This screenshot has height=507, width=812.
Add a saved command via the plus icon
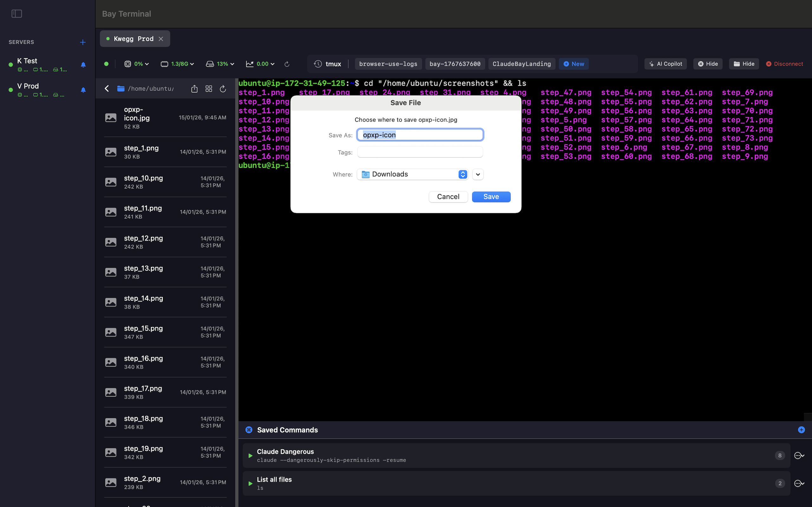pyautogui.click(x=801, y=430)
